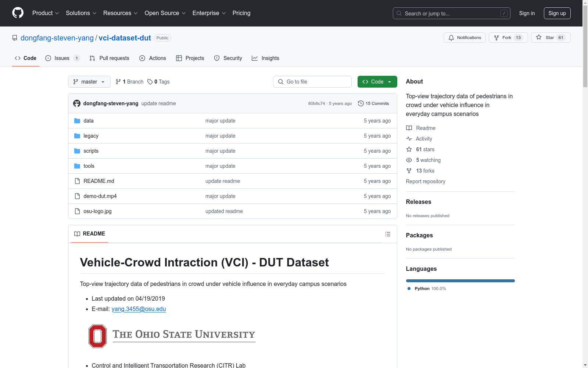Open the README outline list icon
The height and width of the screenshot is (368, 588).
click(387, 234)
